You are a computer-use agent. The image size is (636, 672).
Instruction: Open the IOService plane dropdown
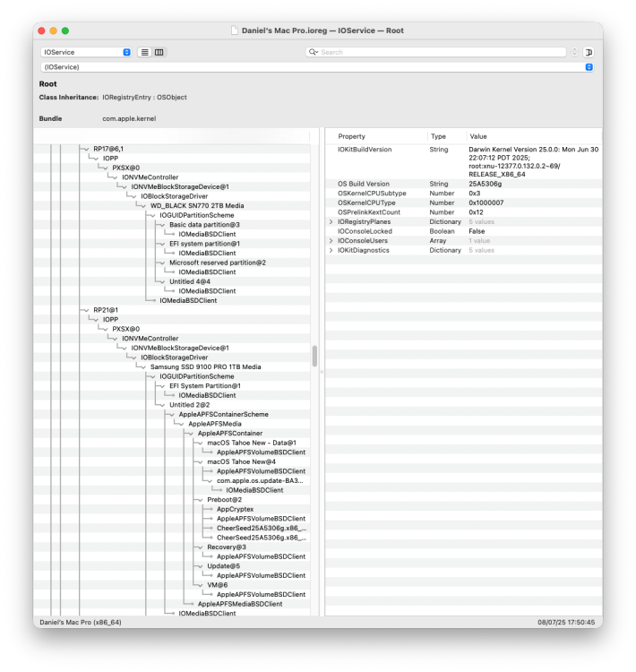[86, 52]
